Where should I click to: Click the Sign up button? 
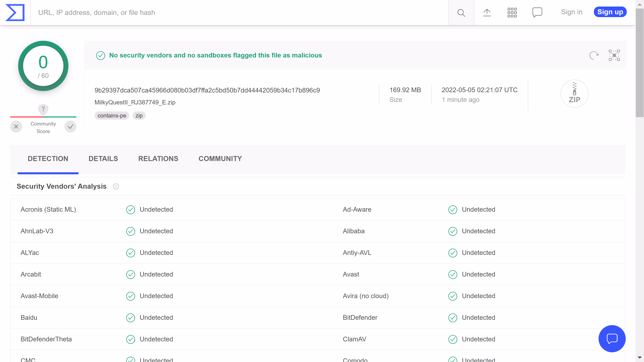[x=610, y=12]
